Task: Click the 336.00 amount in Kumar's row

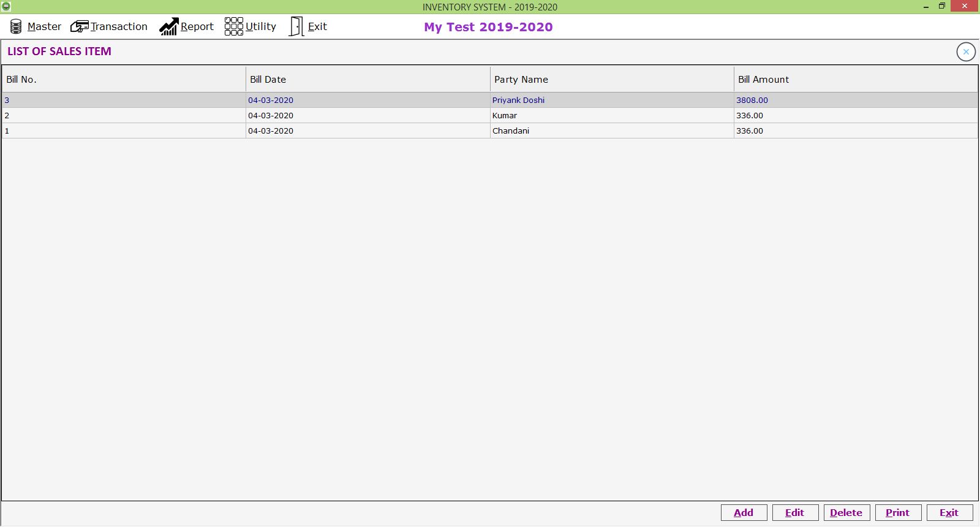Action: [x=856, y=116]
